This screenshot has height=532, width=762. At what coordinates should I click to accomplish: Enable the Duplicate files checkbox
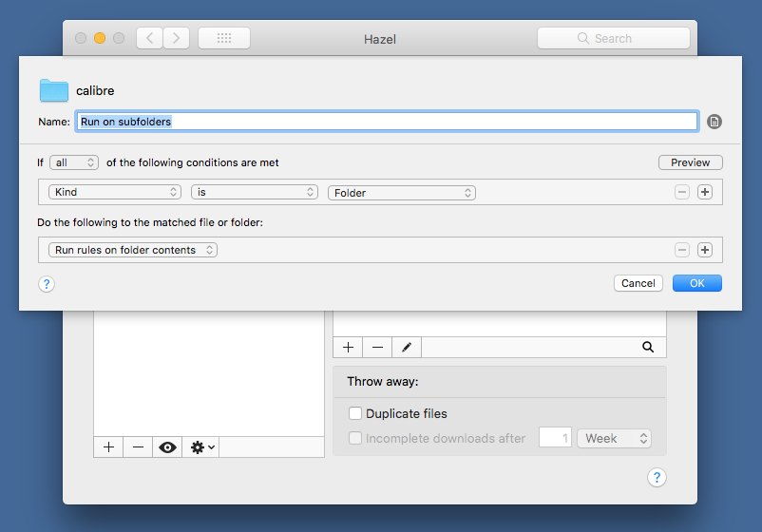pos(355,413)
